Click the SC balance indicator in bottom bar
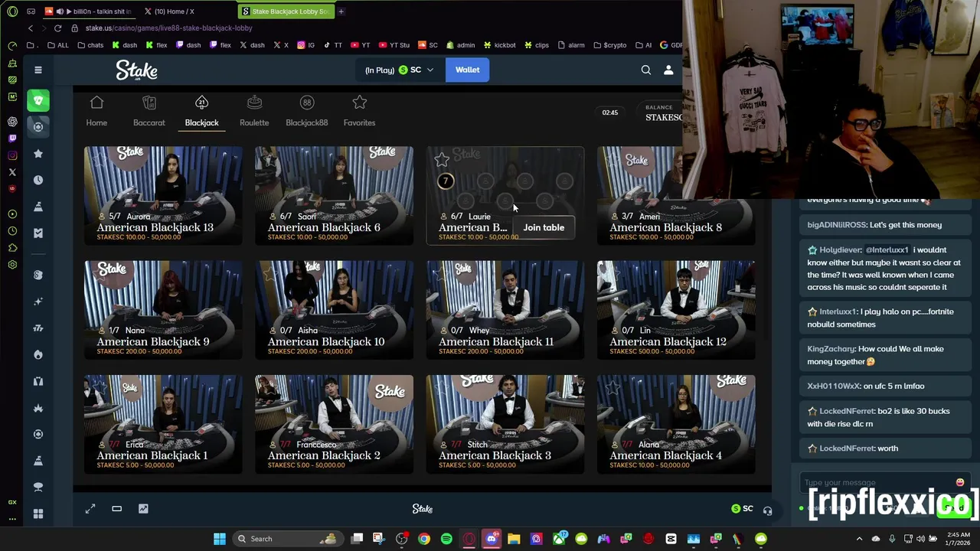 coord(742,508)
